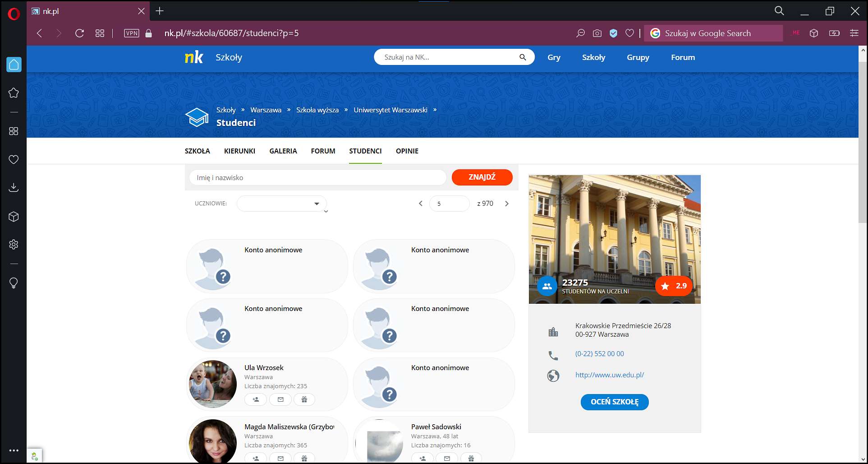Switch to the GALERIA tab
Image resolution: width=868 pixels, height=464 pixels.
coord(283,151)
